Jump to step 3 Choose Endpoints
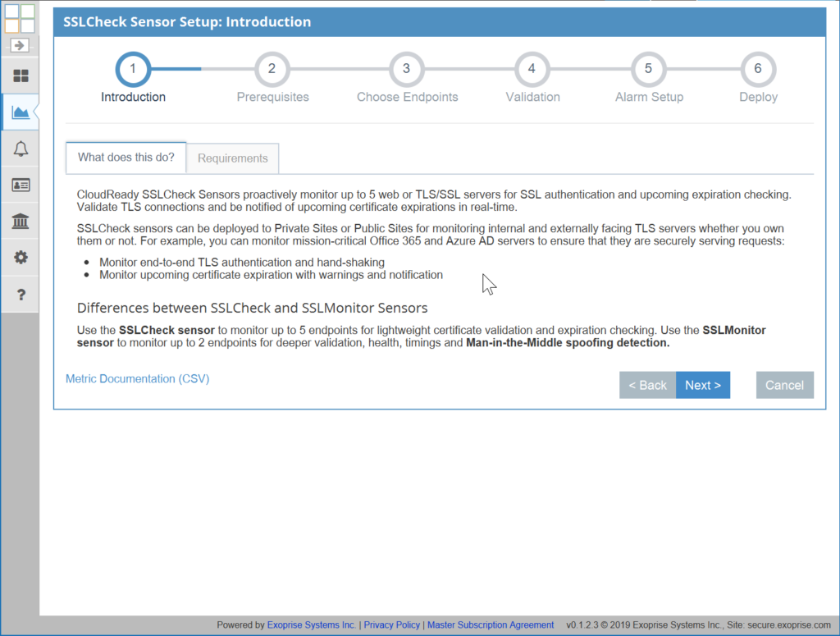This screenshot has height=636, width=840. (x=407, y=70)
